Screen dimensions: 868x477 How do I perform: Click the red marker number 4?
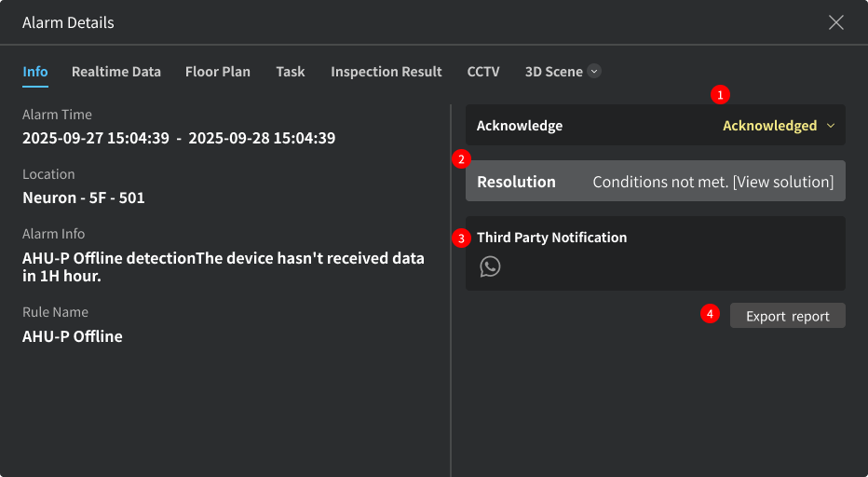tap(710, 314)
